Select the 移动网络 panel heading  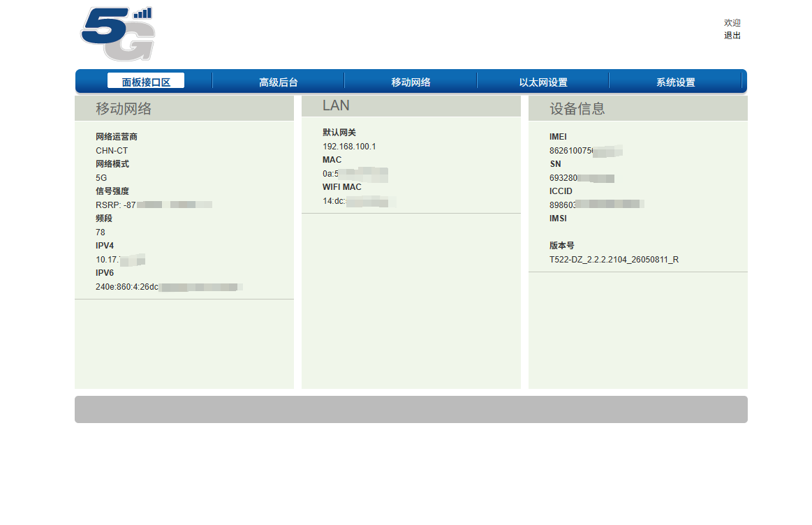[124, 108]
